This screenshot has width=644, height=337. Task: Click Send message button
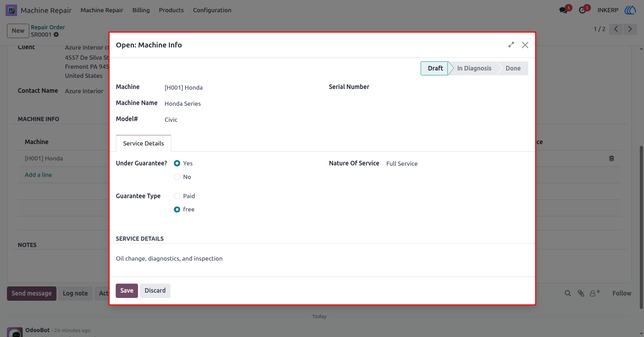[31, 293]
